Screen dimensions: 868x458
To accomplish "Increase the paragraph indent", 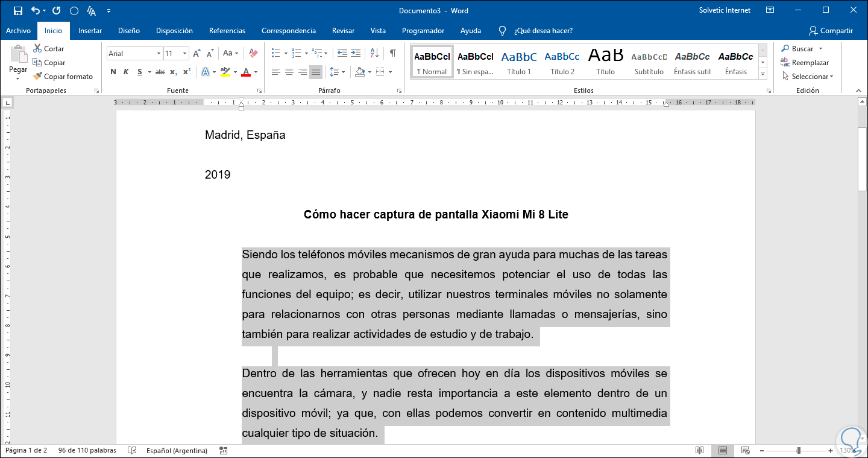I will click(356, 53).
